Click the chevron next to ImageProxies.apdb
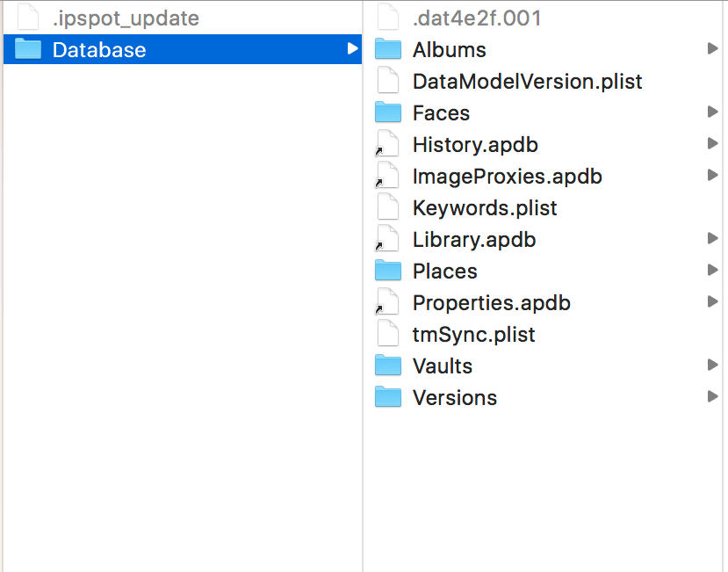This screenshot has height=572, width=728. coord(713,175)
